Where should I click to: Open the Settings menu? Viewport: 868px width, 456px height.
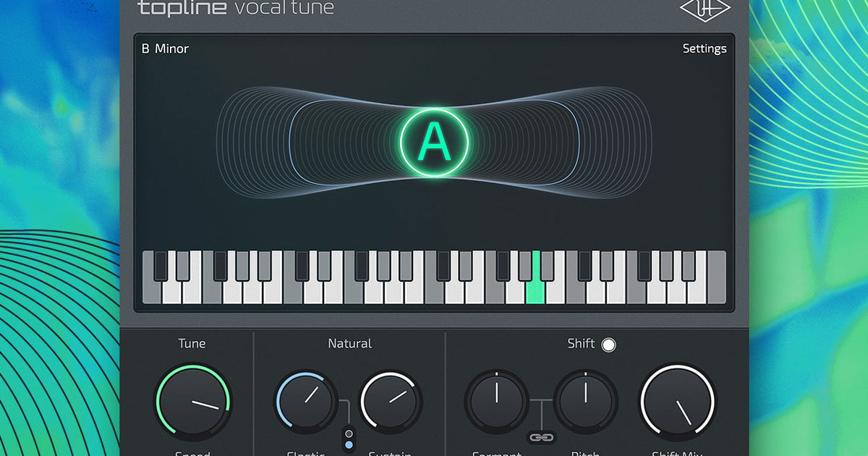click(705, 48)
